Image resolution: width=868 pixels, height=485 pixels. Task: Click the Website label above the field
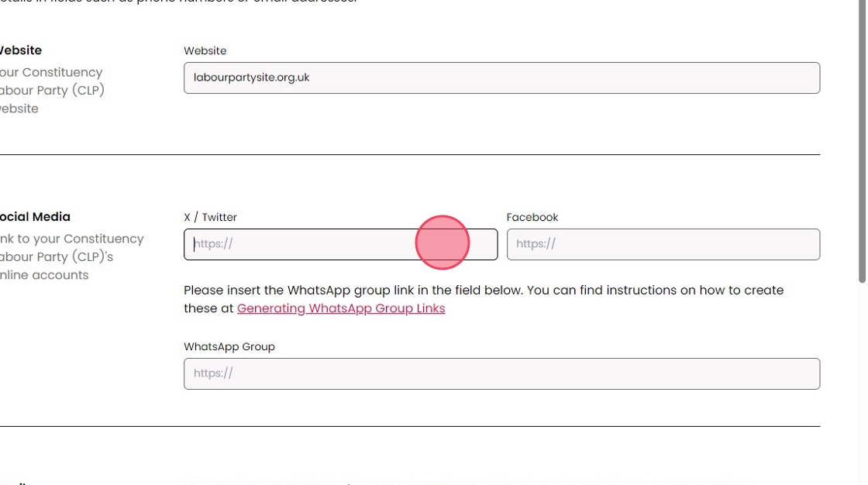pos(205,51)
